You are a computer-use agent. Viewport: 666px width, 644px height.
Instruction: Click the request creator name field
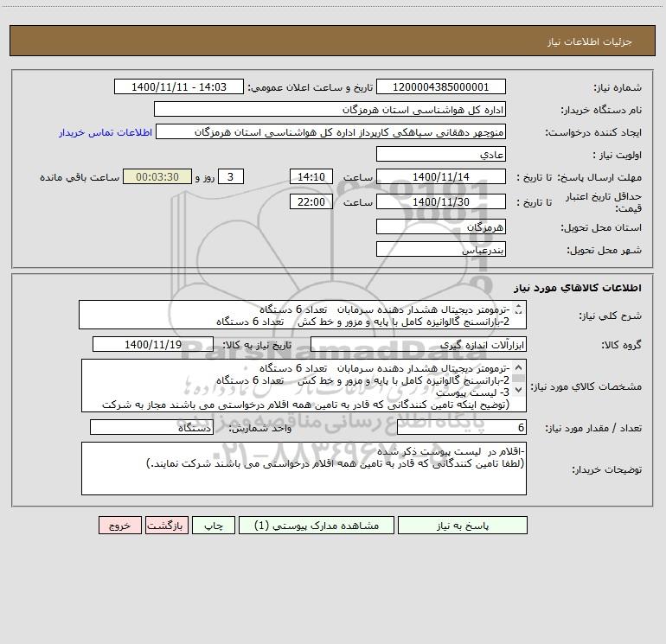331,131
